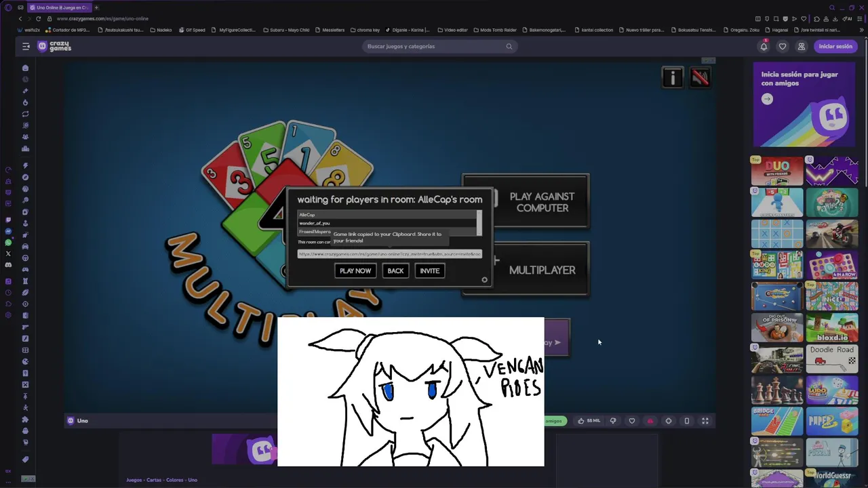Open the kantai collection bookmark

pos(593,30)
